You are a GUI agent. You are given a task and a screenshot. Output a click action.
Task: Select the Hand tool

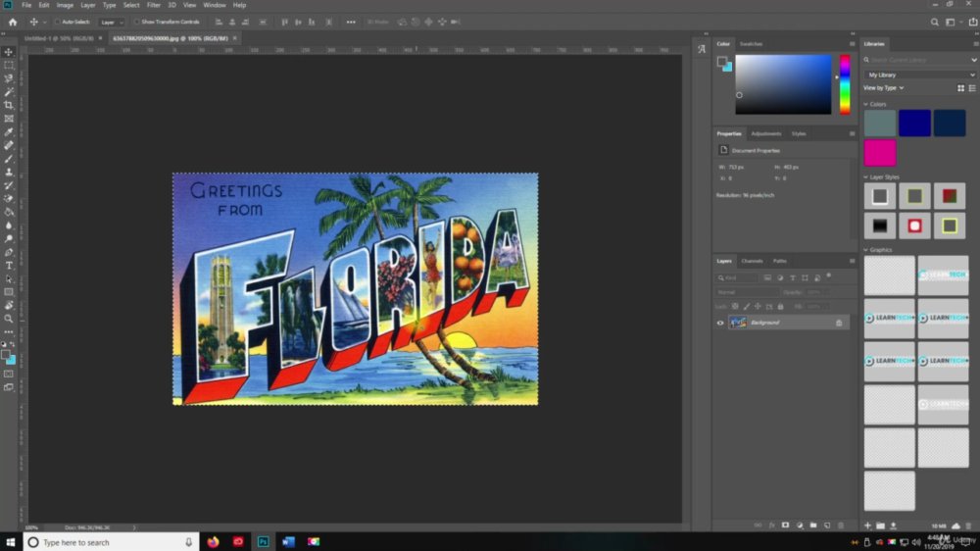[9, 305]
